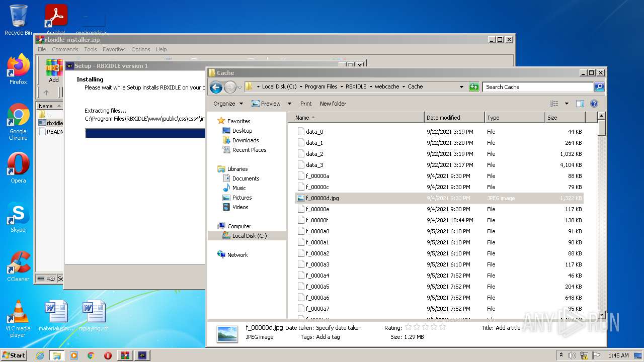This screenshot has width=644, height=362.
Task: Refresh the Cache folder view
Action: tap(474, 87)
